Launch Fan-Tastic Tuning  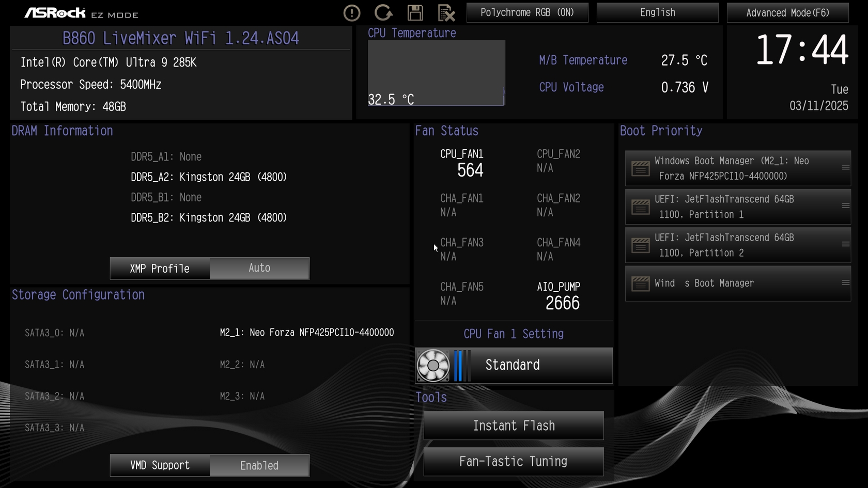click(x=514, y=462)
